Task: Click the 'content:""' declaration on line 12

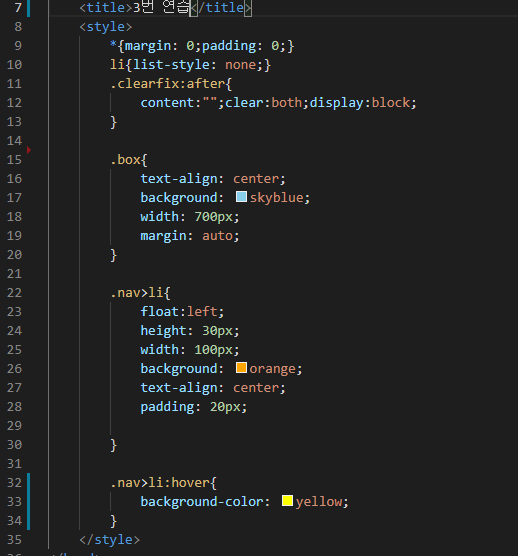Action: tap(179, 103)
